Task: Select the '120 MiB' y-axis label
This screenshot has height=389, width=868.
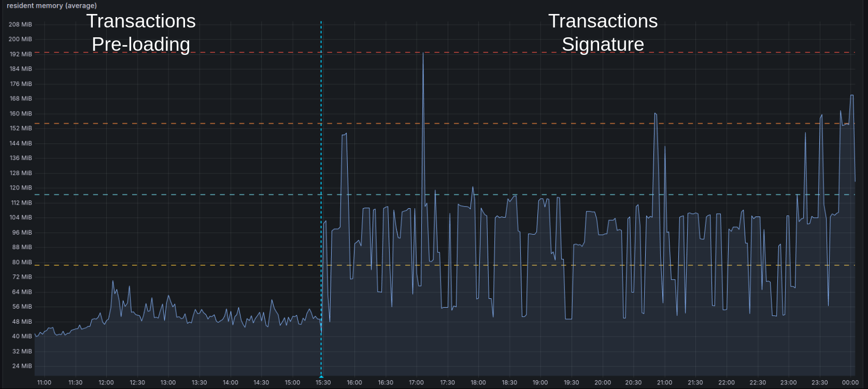Action: [x=21, y=188]
